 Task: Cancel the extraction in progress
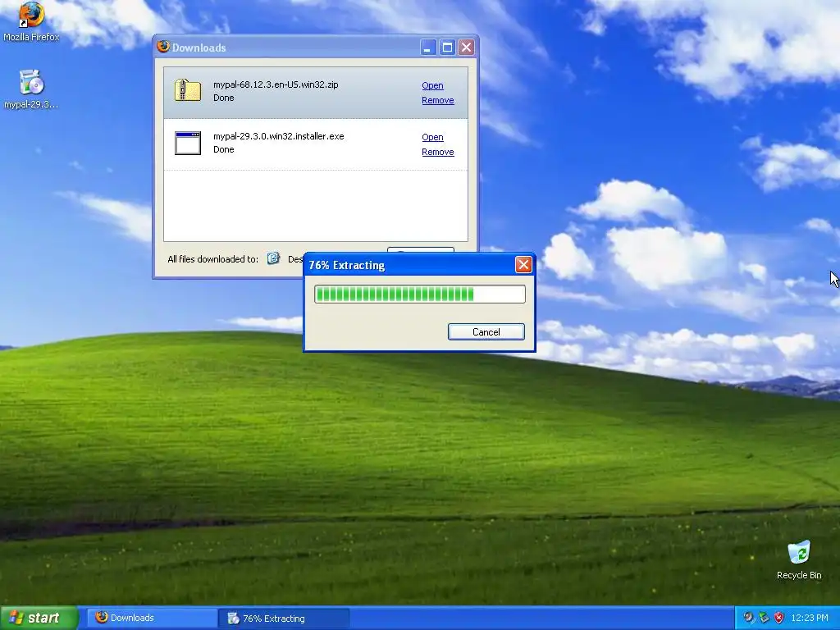point(486,331)
